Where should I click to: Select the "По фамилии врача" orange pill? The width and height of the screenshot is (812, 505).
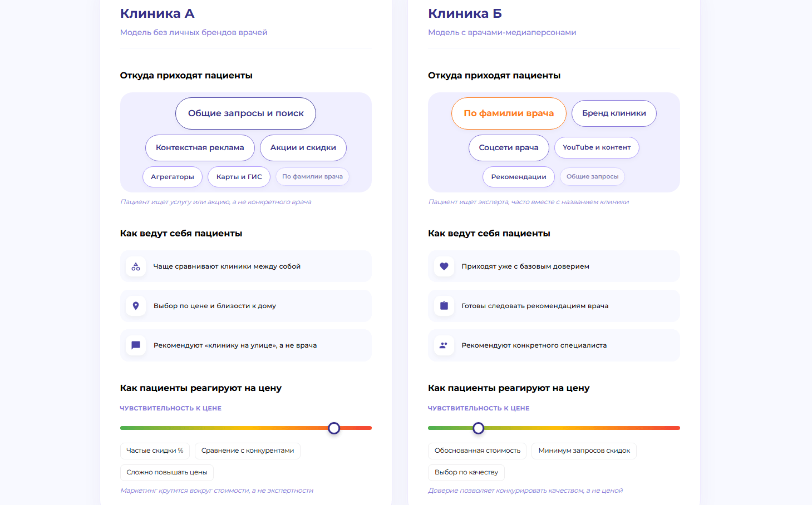(x=509, y=113)
